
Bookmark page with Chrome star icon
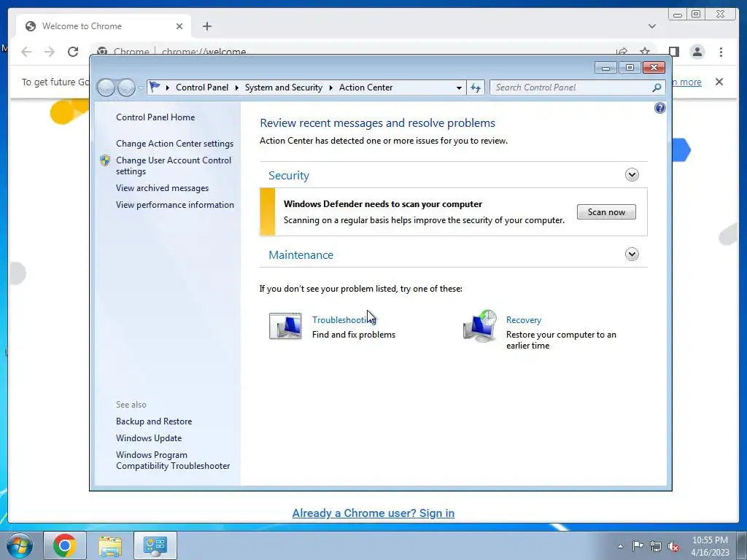645,52
